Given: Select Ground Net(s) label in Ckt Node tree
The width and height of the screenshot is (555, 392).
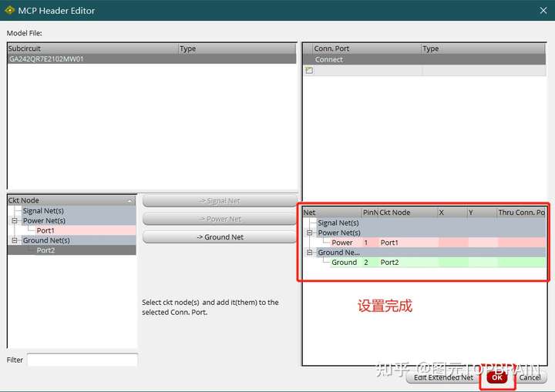Looking at the screenshot, I should click(x=46, y=240).
